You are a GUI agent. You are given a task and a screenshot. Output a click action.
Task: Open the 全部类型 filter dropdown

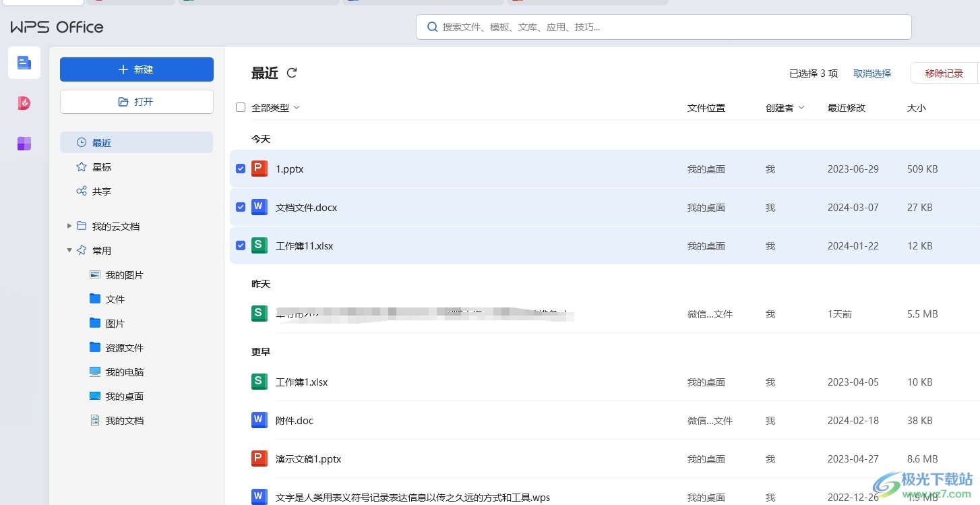click(276, 108)
